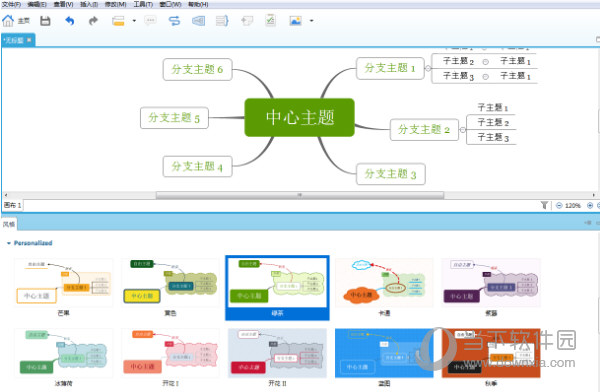Expand the insert topic dropdown arrow
The image size is (600, 392).
click(x=134, y=21)
